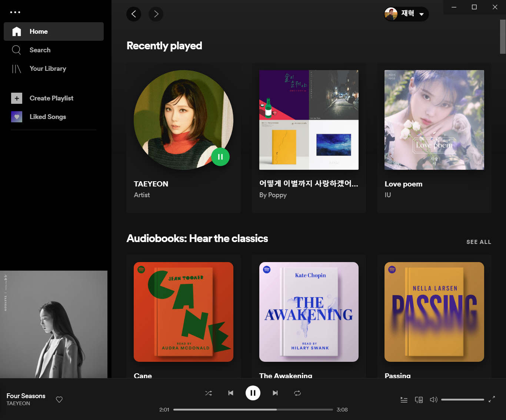The height and width of the screenshot is (420, 506).
Task: Click the Create Playlist plus icon
Action: click(x=17, y=98)
